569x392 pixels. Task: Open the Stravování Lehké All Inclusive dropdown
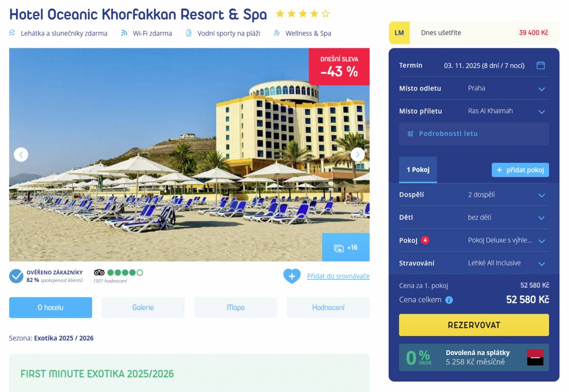[474, 264]
